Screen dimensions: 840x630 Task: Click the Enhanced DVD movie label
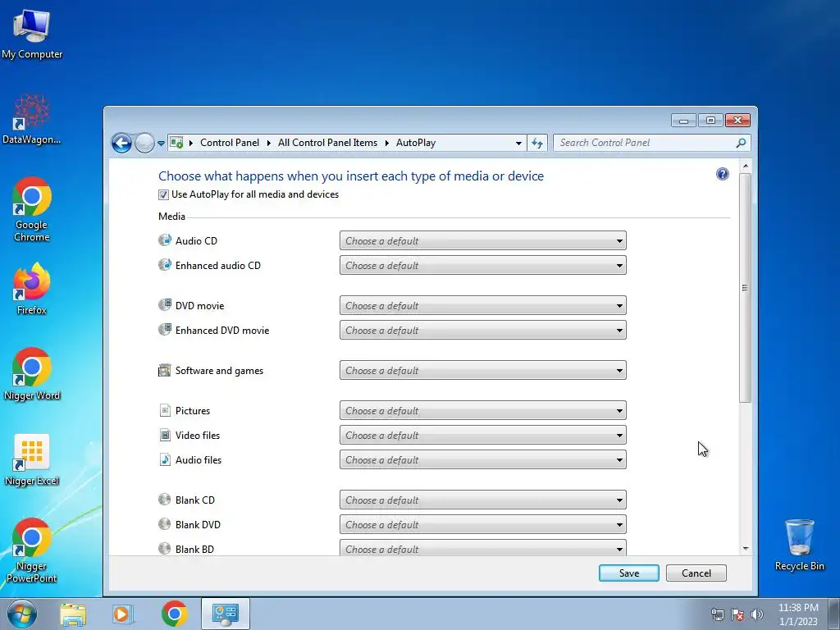pos(222,330)
